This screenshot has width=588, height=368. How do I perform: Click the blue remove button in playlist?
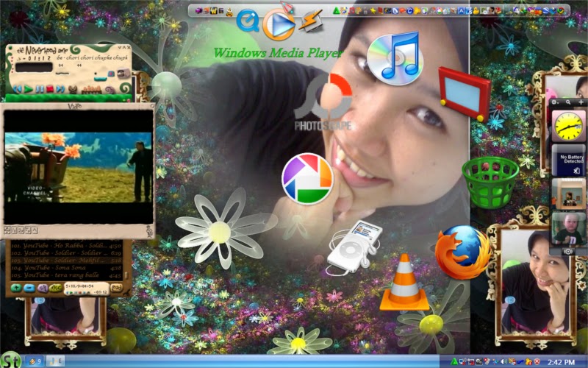click(x=29, y=288)
